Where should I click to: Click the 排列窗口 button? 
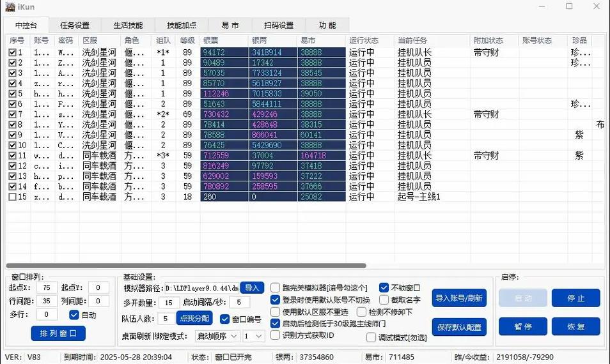coord(58,333)
